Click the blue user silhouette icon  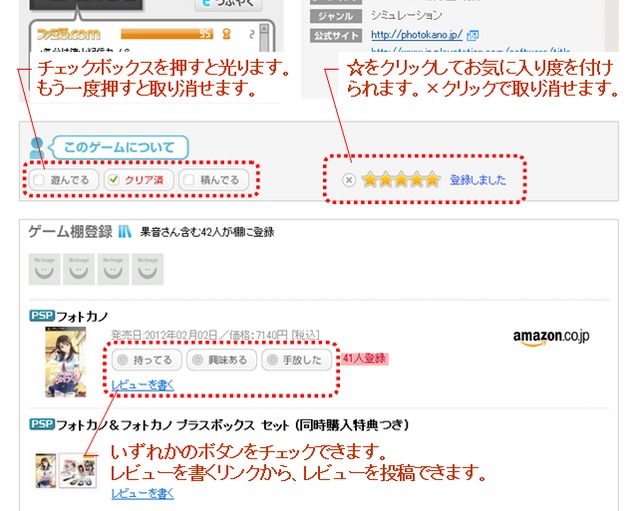(37, 148)
